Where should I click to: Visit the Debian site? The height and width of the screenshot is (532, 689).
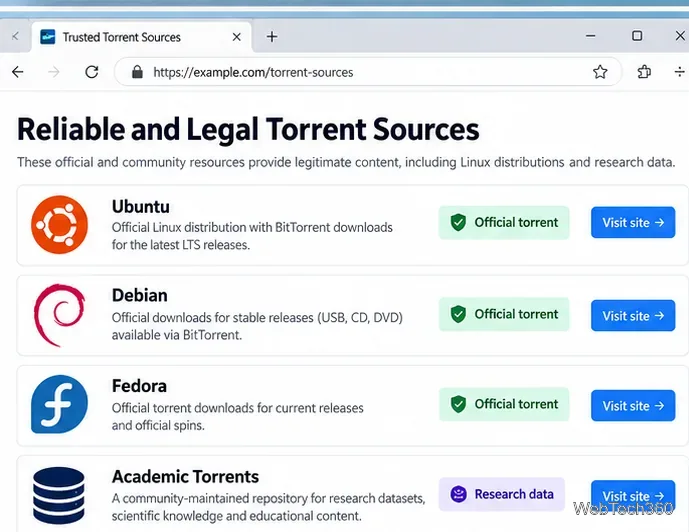(633, 315)
